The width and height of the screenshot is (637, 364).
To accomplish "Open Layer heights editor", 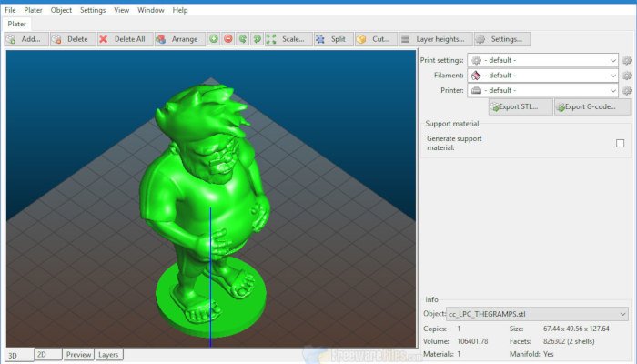I will [434, 39].
